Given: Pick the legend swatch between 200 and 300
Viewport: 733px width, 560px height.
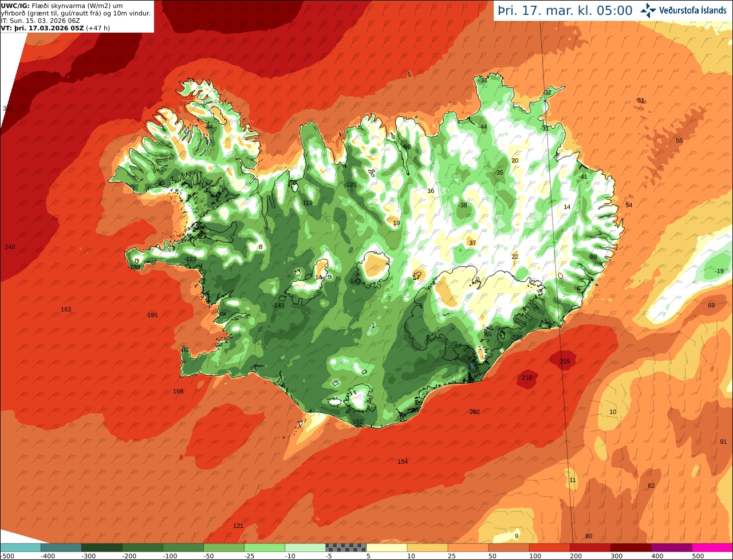Looking at the screenshot, I should [x=590, y=547].
